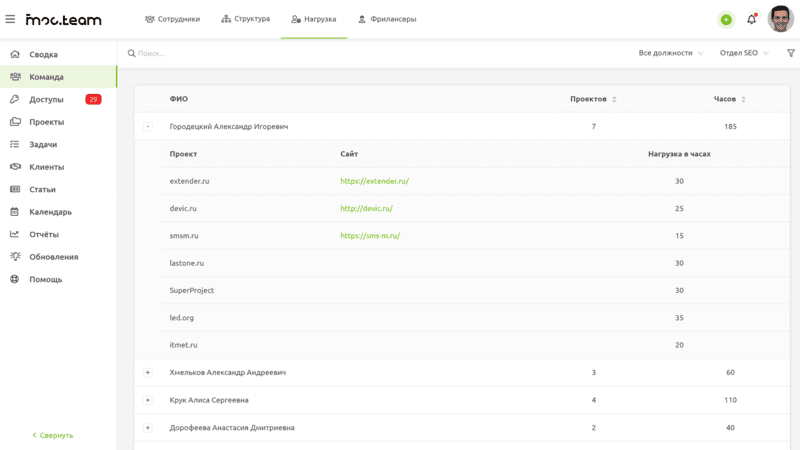800x450 pixels.
Task: Click Крук Алиса's 110 hours value
Action: tap(730, 400)
